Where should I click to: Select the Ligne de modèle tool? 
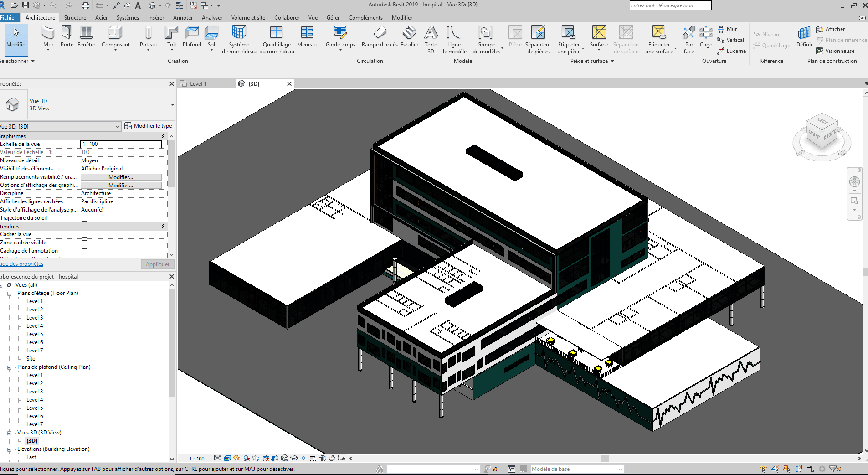point(454,40)
